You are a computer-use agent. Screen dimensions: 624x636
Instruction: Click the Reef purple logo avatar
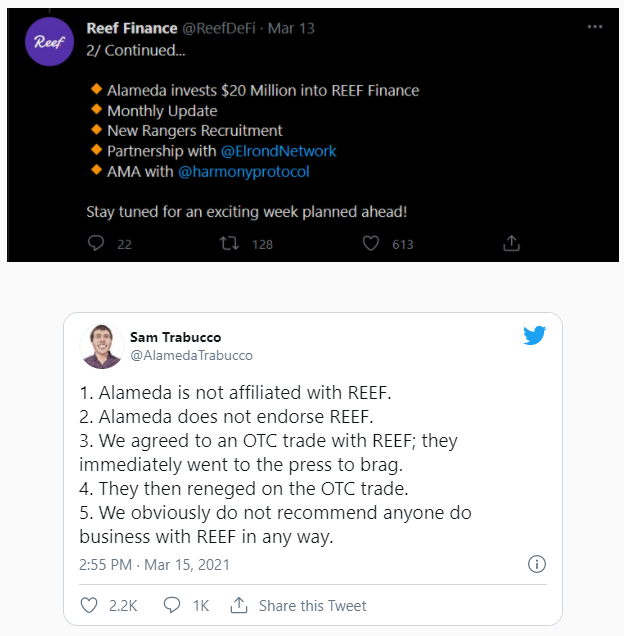(x=45, y=44)
